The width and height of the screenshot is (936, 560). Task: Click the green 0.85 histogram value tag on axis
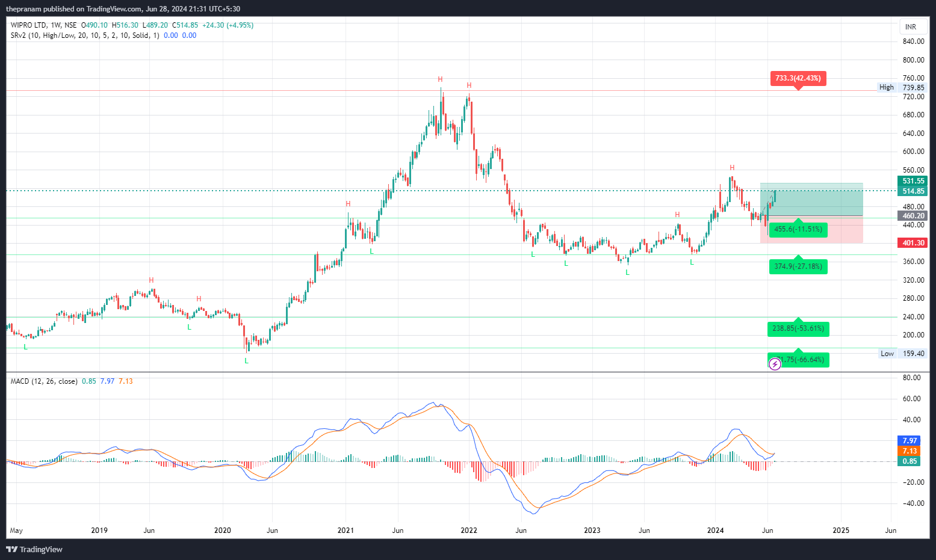pos(910,461)
